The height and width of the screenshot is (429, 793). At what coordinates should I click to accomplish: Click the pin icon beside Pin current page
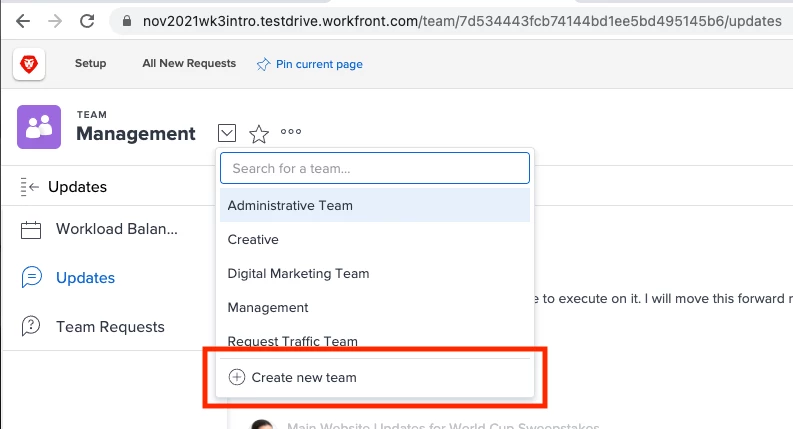263,64
